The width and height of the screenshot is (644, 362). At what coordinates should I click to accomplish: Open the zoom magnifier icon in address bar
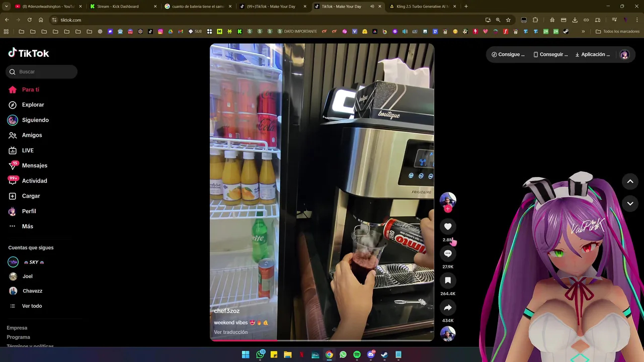click(x=498, y=20)
